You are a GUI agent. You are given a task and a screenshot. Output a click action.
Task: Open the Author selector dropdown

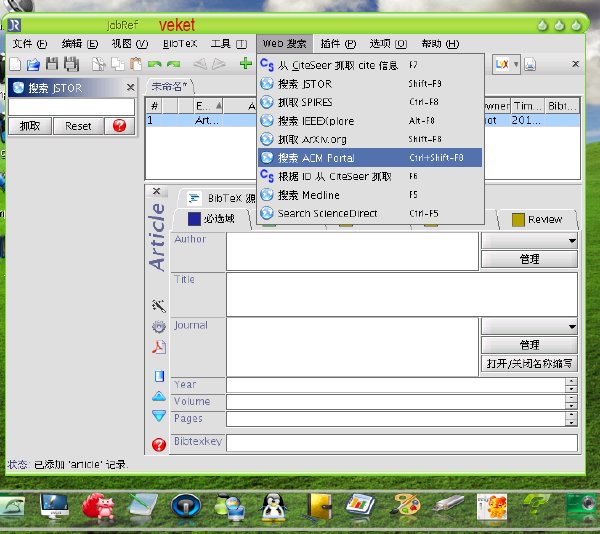pos(529,241)
